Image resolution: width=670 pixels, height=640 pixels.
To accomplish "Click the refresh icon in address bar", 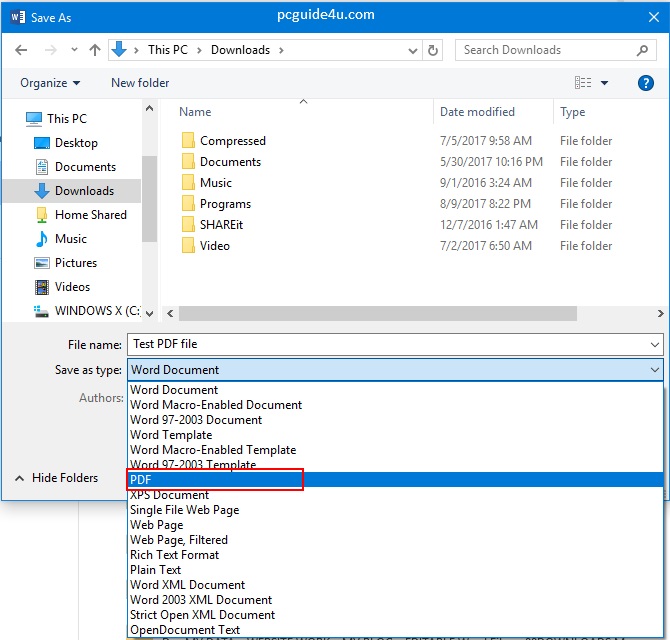I will pyautogui.click(x=433, y=50).
